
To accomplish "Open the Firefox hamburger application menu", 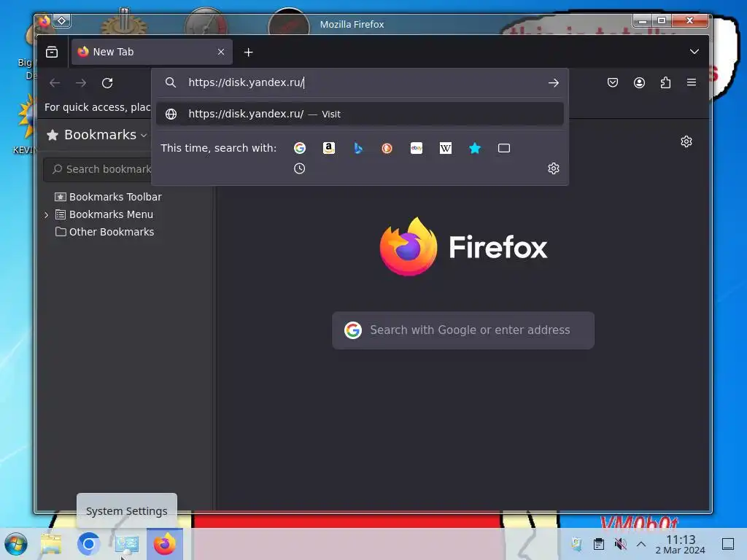I will tap(692, 83).
